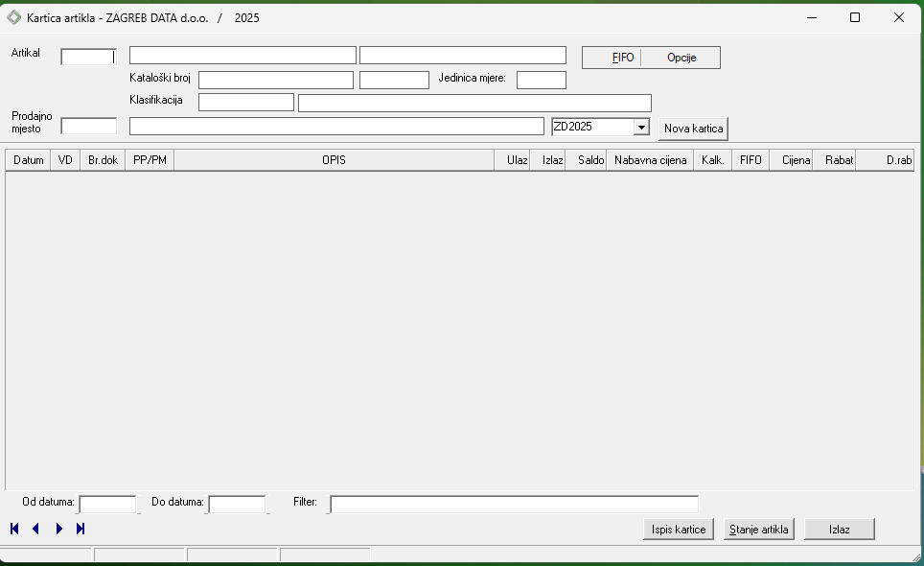924x566 pixels.
Task: Print the card via Ispis kartice
Action: coord(678,530)
